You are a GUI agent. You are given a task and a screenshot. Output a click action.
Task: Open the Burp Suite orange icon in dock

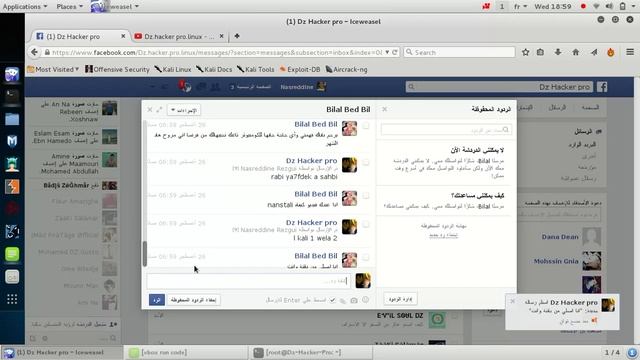coord(12,187)
